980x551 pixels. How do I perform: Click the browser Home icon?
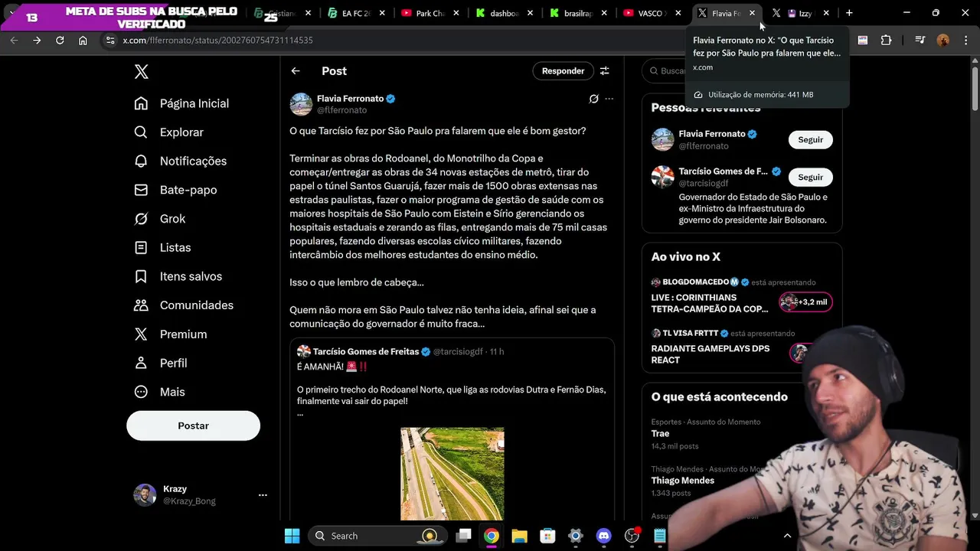point(83,41)
